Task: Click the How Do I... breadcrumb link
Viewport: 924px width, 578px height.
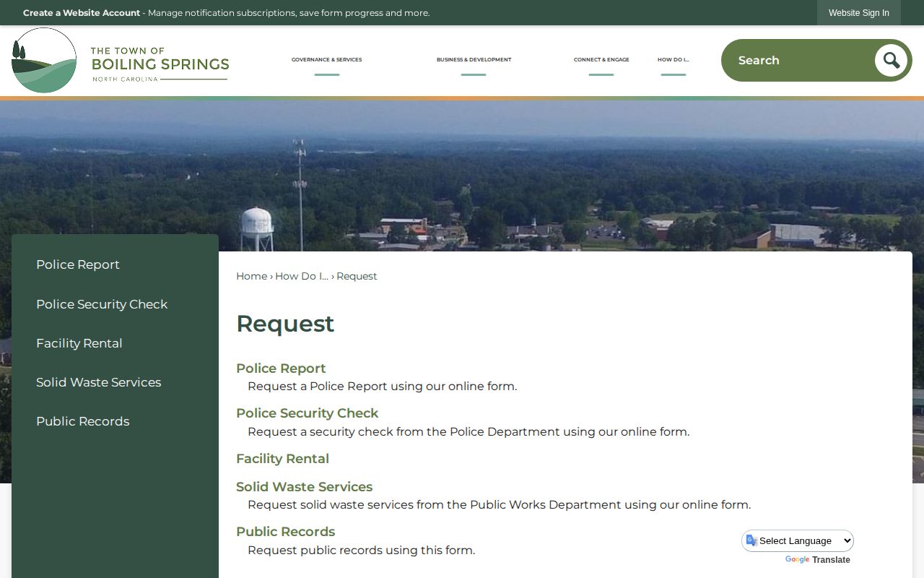Action: (x=302, y=276)
